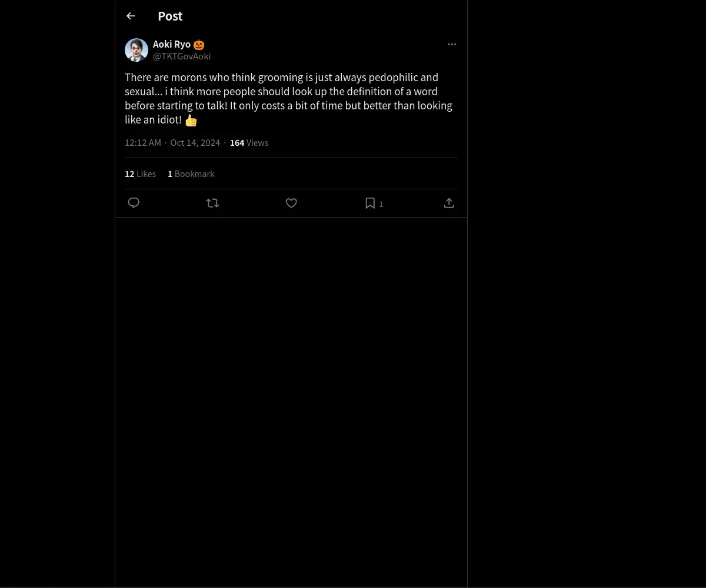Screen dimensions: 706x588
Task: Click the thumbs up emoji in post
Action: pyautogui.click(x=191, y=121)
